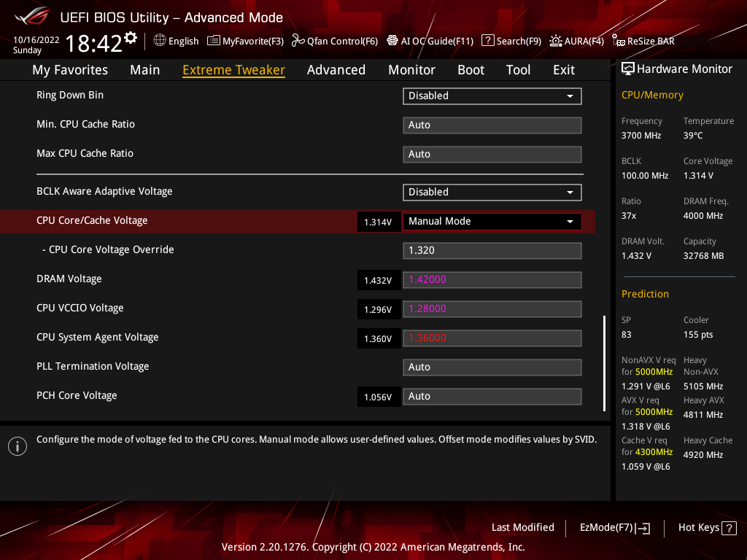747x560 pixels.
Task: Click the globe language icon
Action: [x=160, y=41]
